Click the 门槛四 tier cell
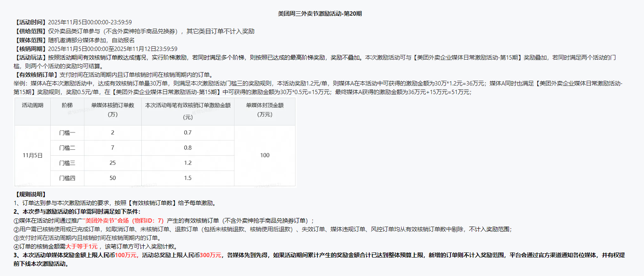 67,178
